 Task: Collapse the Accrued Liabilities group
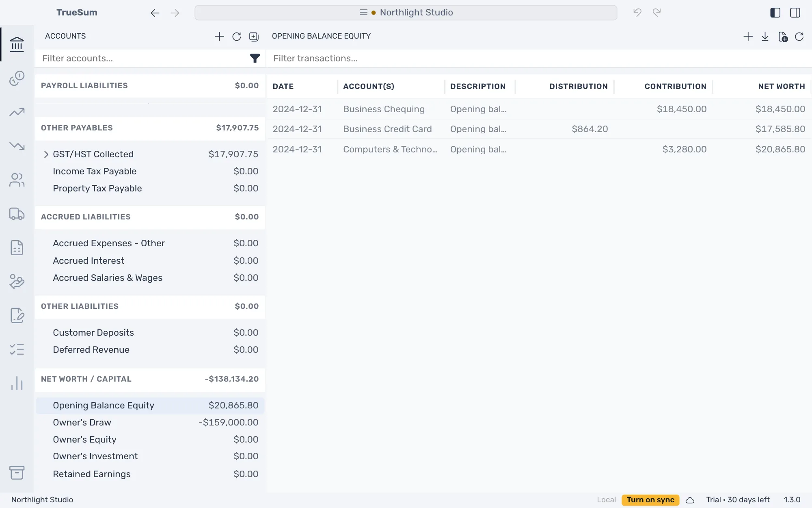(x=150, y=217)
